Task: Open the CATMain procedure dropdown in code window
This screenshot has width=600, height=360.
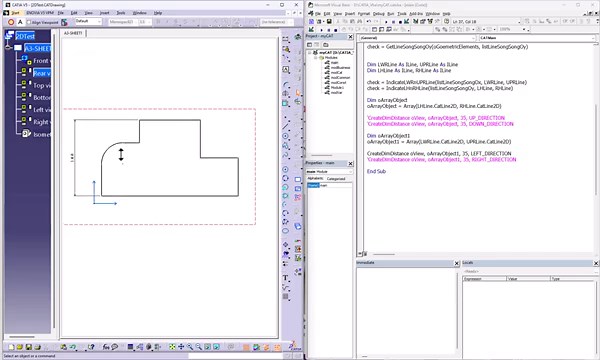Action: pos(537,38)
